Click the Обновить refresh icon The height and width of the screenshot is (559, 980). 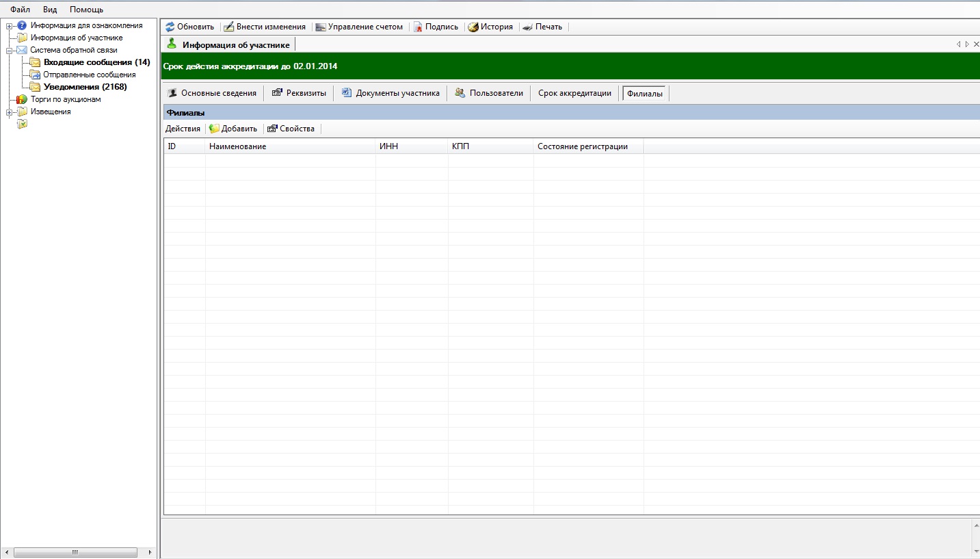pyautogui.click(x=170, y=27)
